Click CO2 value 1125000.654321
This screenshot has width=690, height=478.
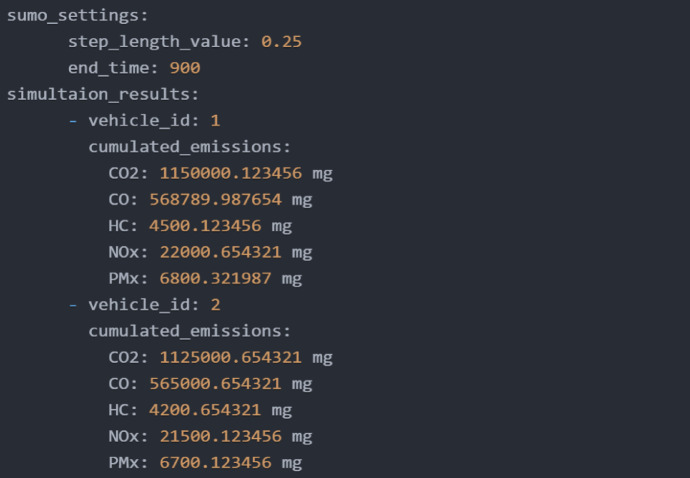(231, 357)
